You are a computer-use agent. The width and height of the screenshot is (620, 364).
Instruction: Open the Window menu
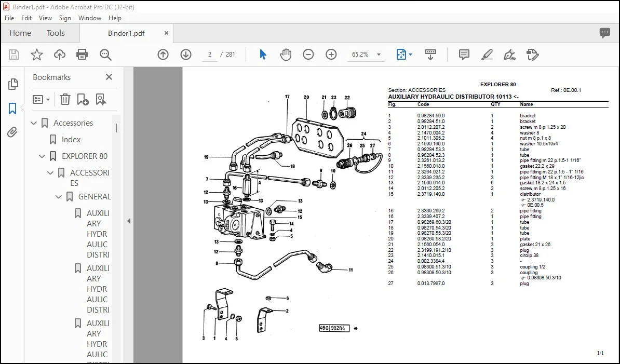(90, 18)
